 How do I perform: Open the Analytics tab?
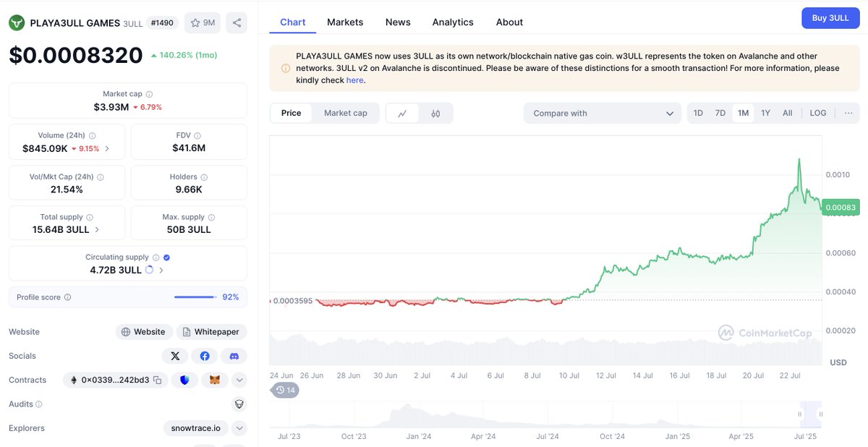453,22
